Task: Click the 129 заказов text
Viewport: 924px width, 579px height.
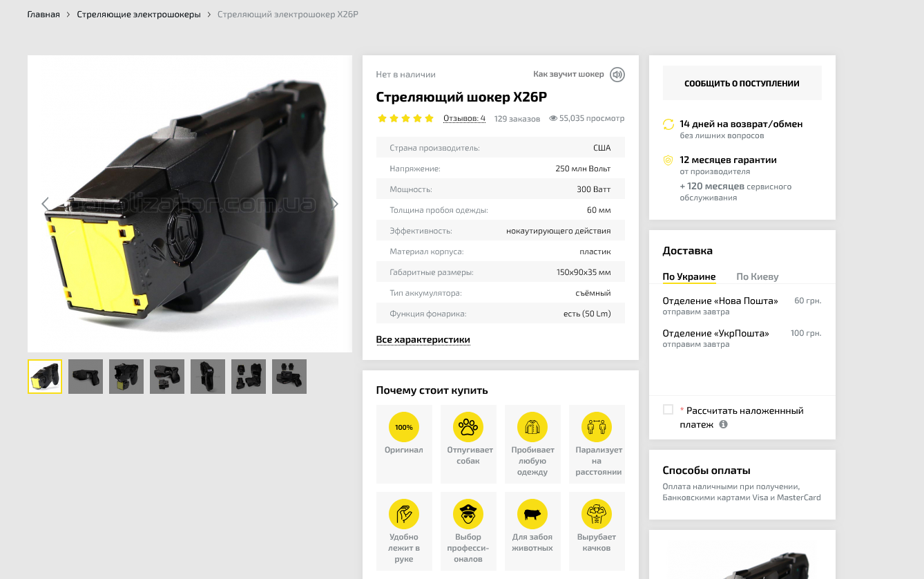Action: (x=517, y=119)
